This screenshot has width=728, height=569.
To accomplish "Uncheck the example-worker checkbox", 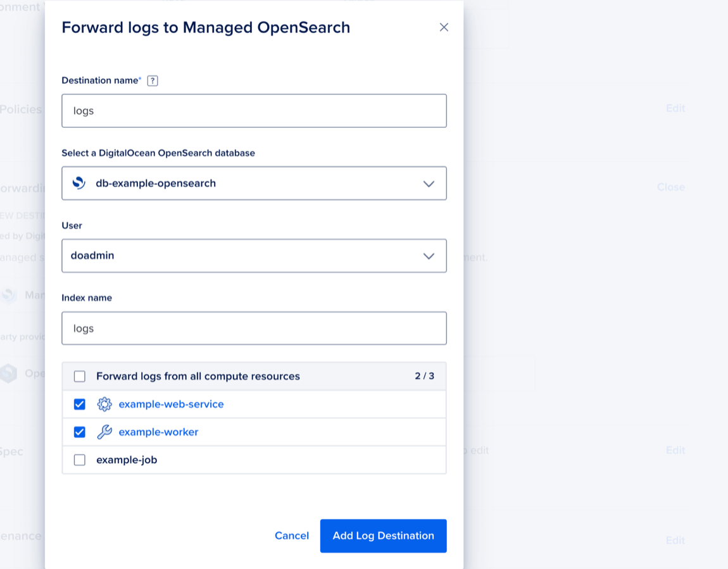I will (x=80, y=432).
